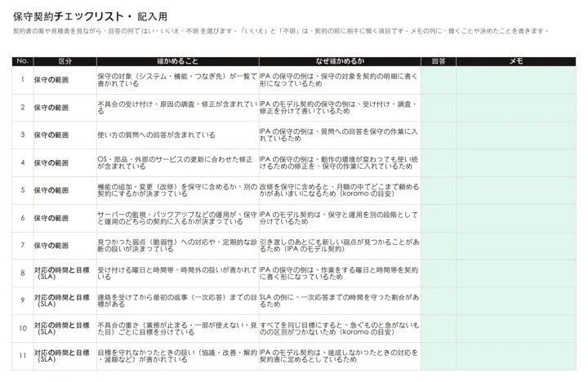The image size is (588, 382).
Task: Select the "区分" column header
Action: [65, 61]
